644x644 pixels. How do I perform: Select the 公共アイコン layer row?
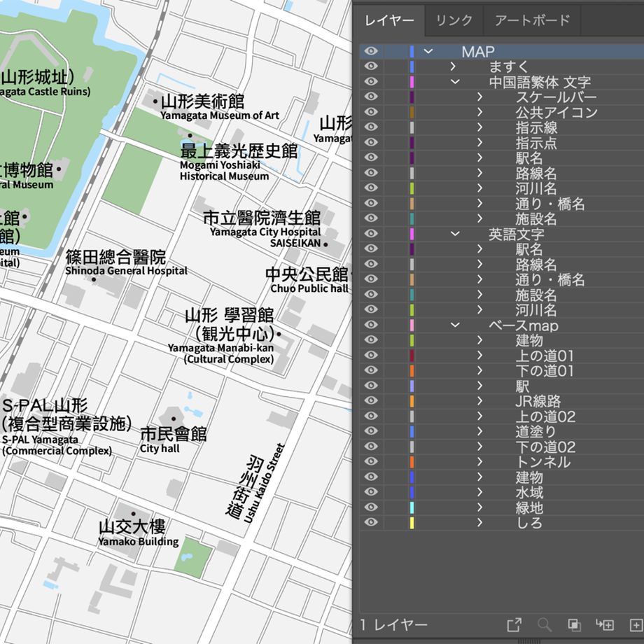click(501, 112)
